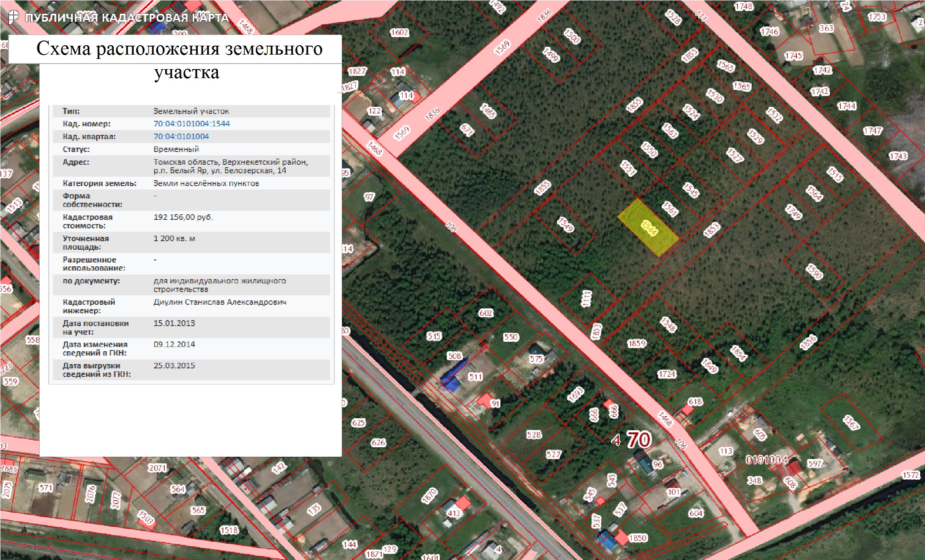925x560 pixels.
Task: Click export date 25.03.2015
Action: coord(174,366)
